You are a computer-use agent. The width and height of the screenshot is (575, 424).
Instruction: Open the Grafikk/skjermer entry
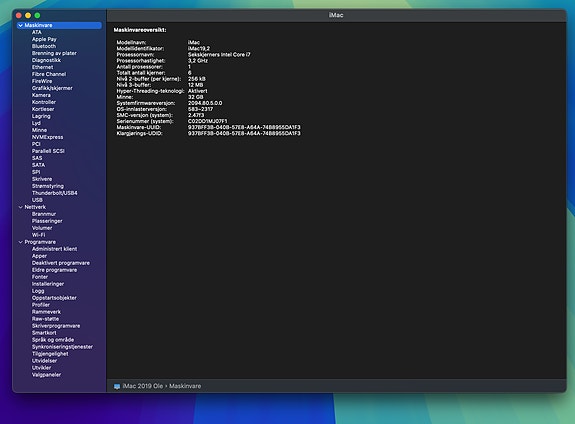click(x=52, y=88)
